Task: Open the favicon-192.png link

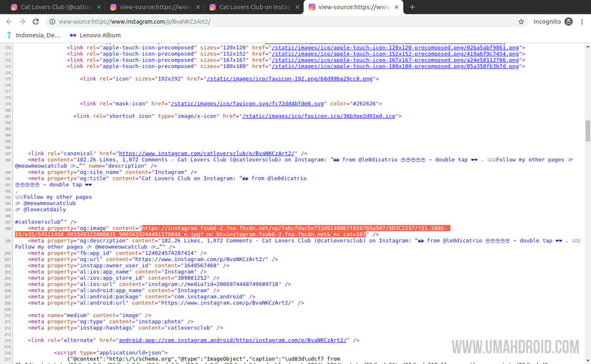Action: pos(292,79)
